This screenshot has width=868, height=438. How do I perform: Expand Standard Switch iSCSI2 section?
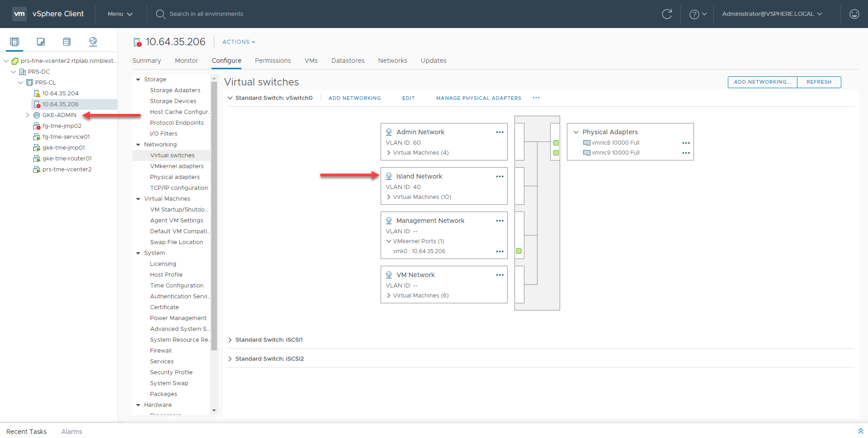[230, 359]
